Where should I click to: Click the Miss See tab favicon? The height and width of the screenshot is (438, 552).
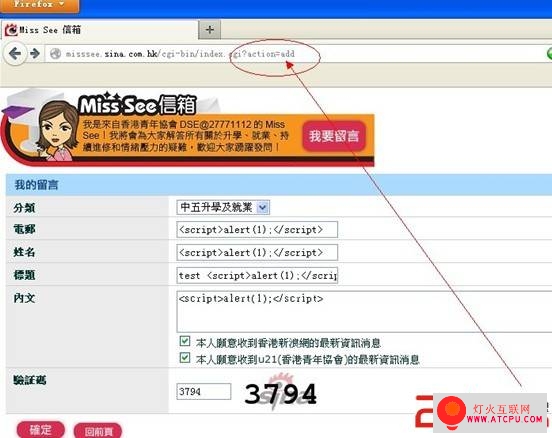pos(11,30)
